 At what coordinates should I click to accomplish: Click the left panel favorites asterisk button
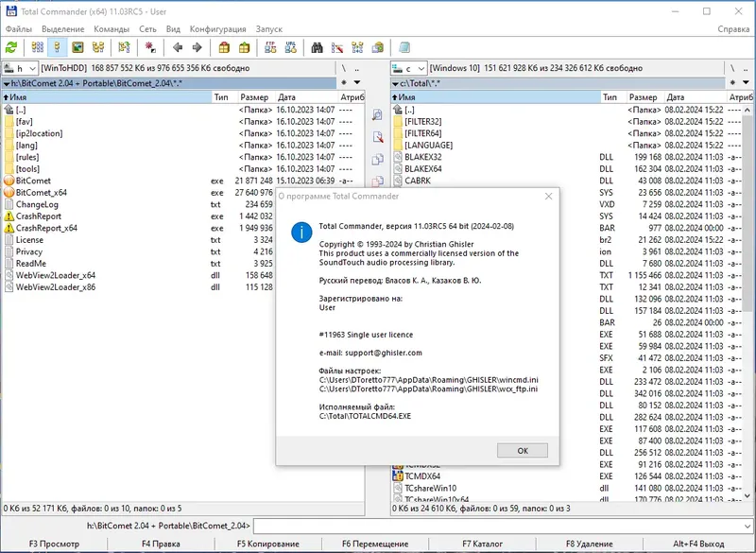(x=344, y=83)
